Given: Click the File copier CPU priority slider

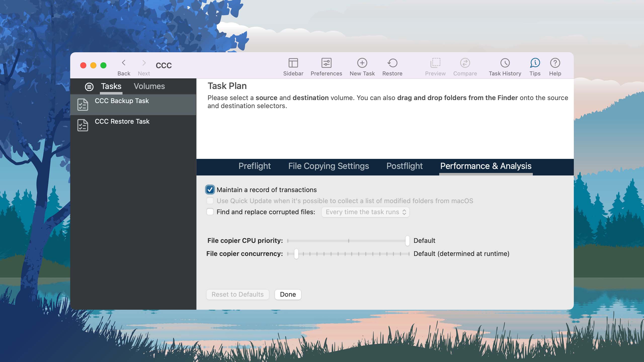Looking at the screenshot, I should tap(348, 241).
